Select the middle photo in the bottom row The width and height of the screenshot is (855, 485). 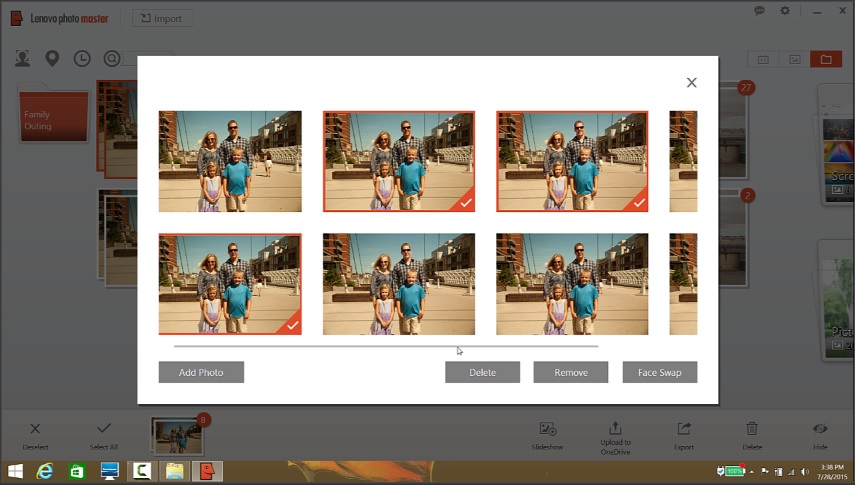399,284
